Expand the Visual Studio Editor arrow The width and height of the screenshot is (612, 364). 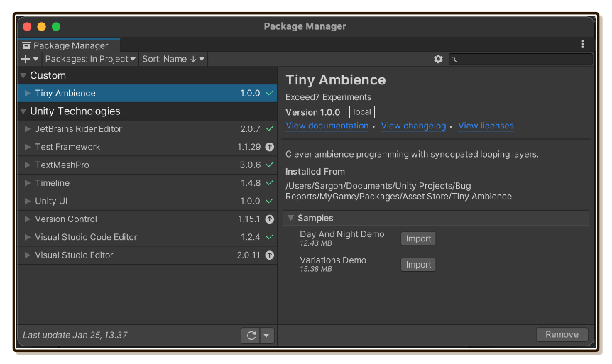point(27,255)
